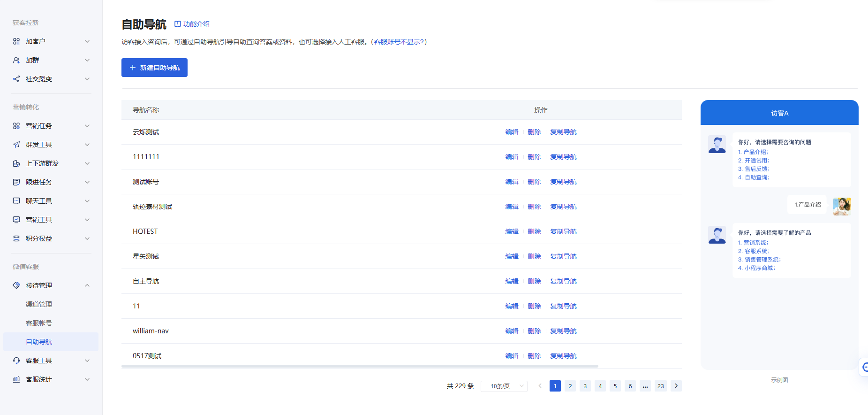Collapse the 接待管理 menu chevron

coord(87,285)
